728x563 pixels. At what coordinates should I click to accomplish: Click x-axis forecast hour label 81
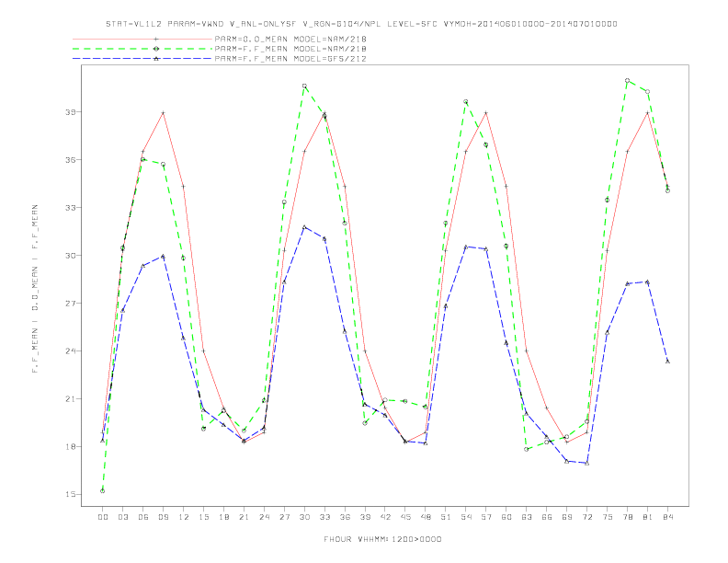coord(648,517)
